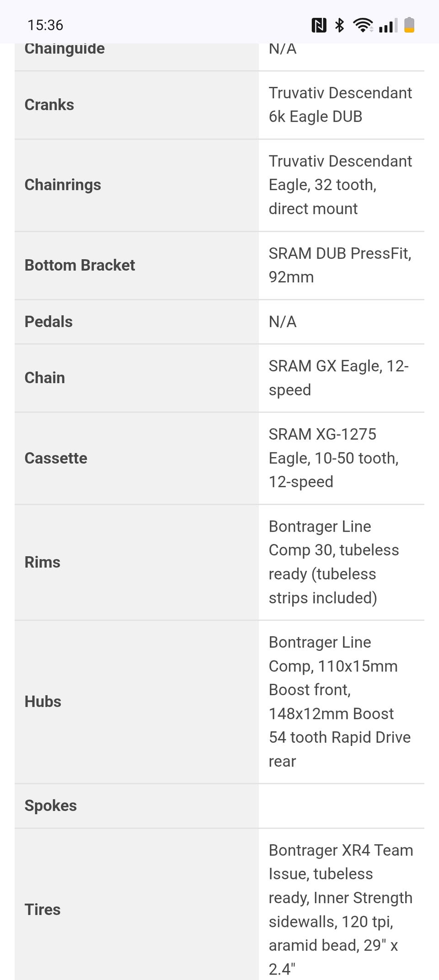Click the Bontrager XR4 Team Issue tires value
Viewport: 439px width, 980px height.
tap(341, 909)
